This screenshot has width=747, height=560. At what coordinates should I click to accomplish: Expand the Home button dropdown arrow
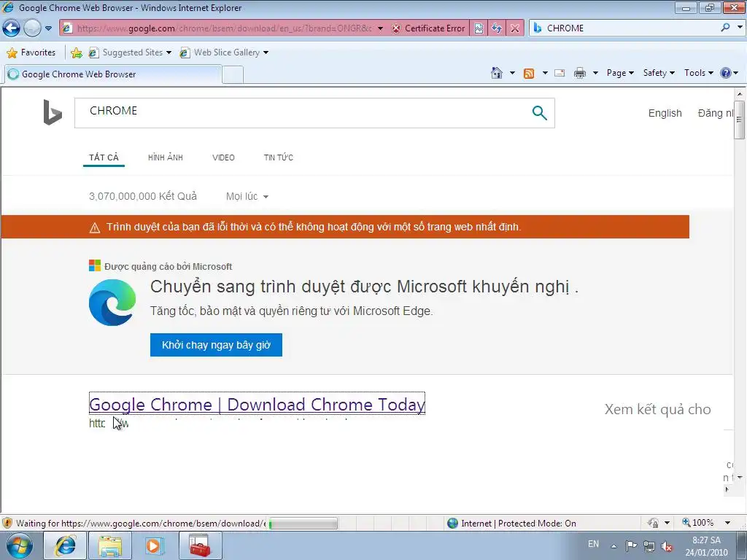click(512, 73)
